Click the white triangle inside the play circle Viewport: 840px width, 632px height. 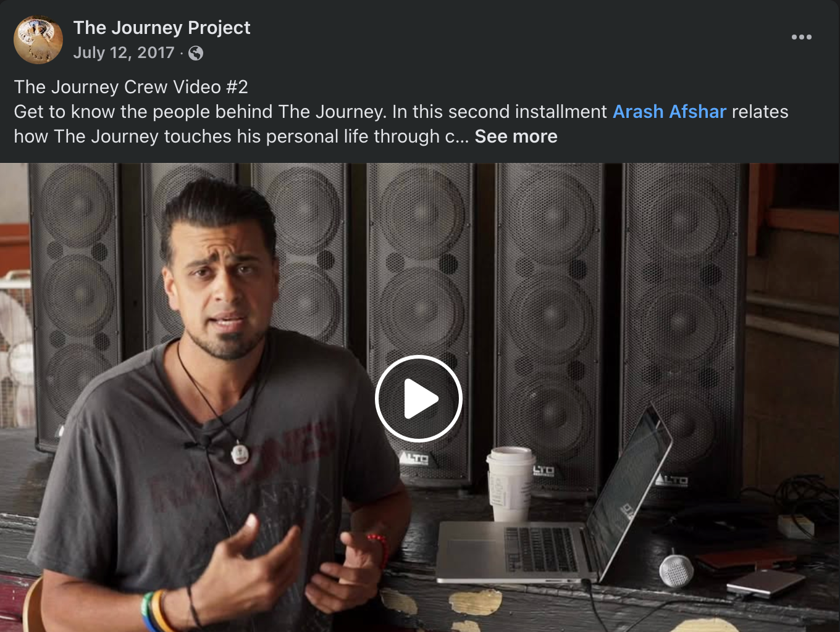[421, 399]
